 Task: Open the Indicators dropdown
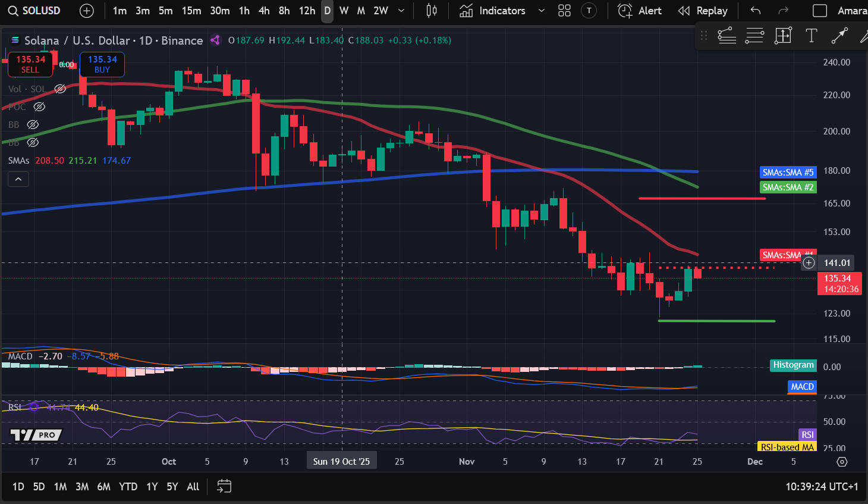501,10
